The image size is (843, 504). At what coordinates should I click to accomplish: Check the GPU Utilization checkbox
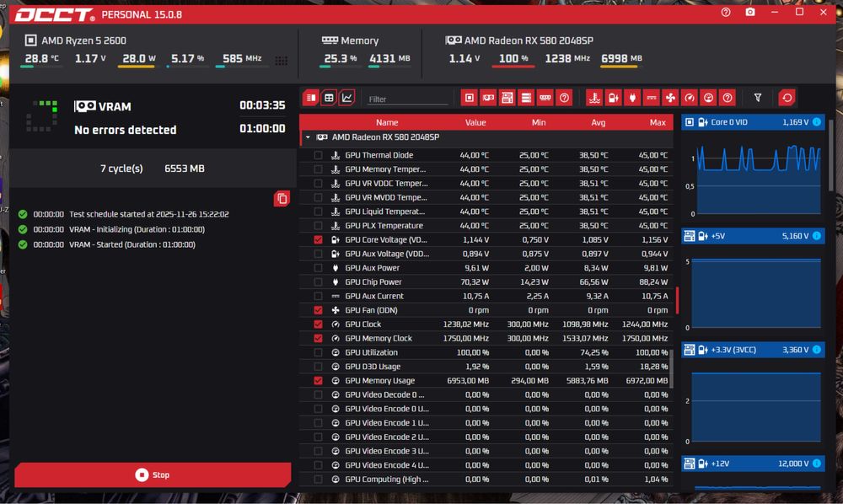click(x=319, y=352)
